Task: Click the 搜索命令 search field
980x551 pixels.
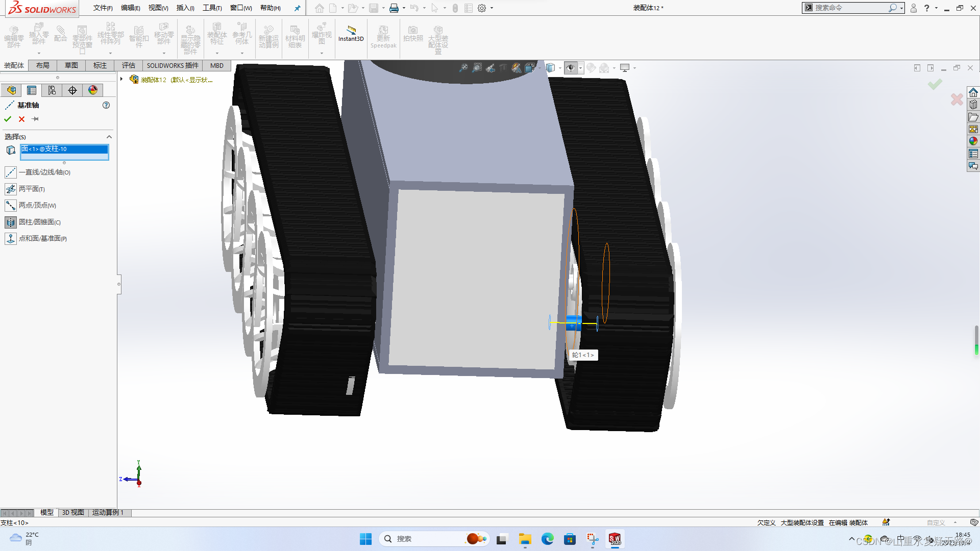Action: [x=850, y=8]
